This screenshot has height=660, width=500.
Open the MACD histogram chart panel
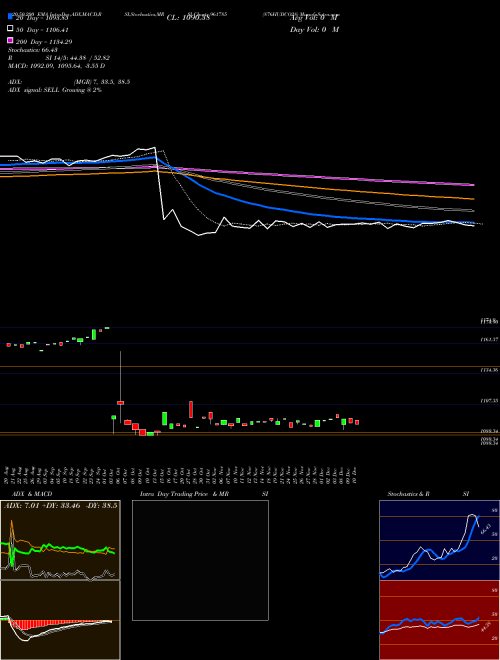60,620
